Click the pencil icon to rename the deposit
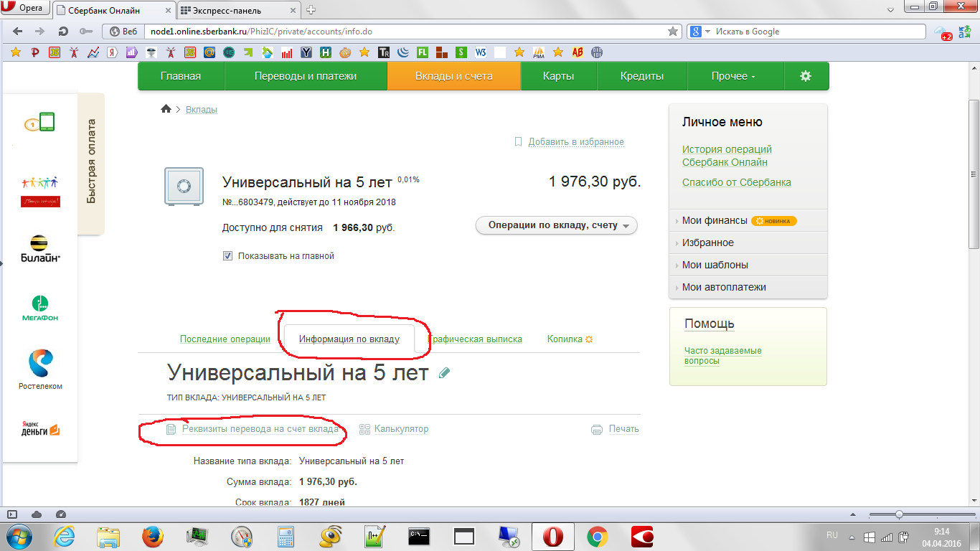The height and width of the screenshot is (551, 980). coord(443,372)
